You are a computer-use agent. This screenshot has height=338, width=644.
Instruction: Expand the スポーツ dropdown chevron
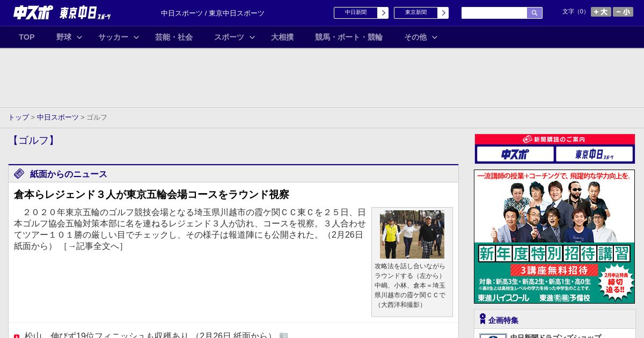252,37
